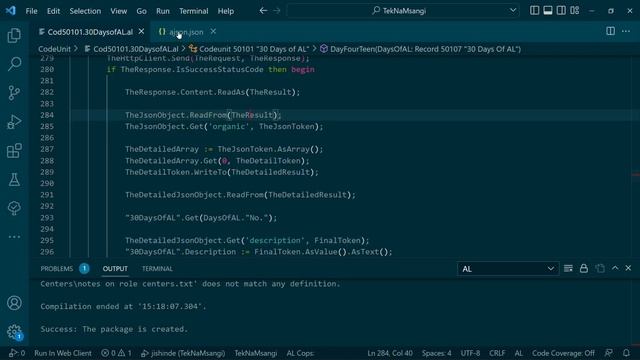
Task: Open editor More Actions menu
Action: 626,31
